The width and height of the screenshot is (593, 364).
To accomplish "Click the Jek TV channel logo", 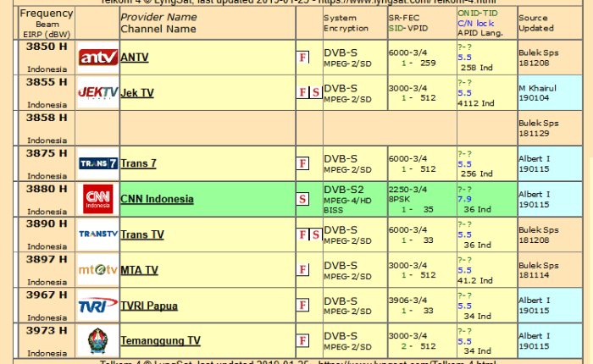I will [x=98, y=92].
